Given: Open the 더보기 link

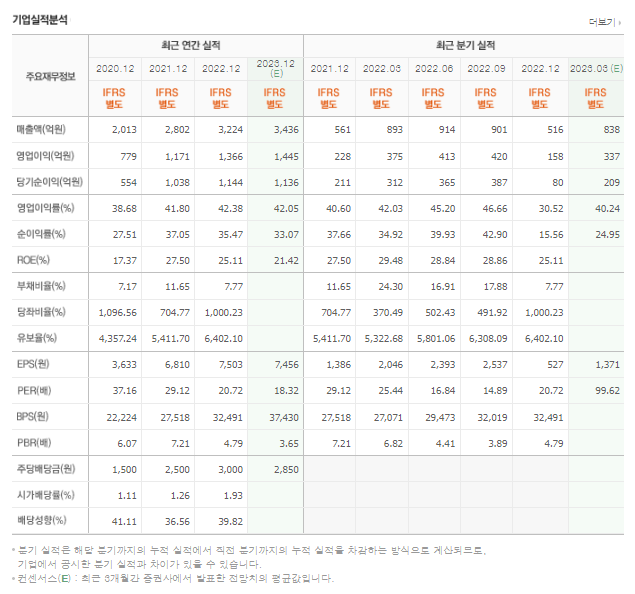Looking at the screenshot, I should coord(605,22).
